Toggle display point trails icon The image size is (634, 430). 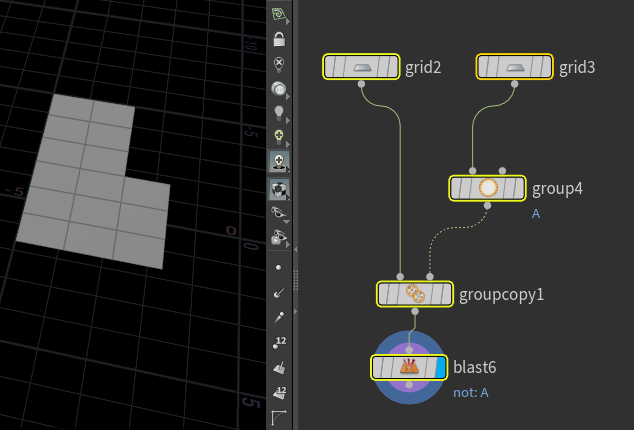click(x=279, y=318)
